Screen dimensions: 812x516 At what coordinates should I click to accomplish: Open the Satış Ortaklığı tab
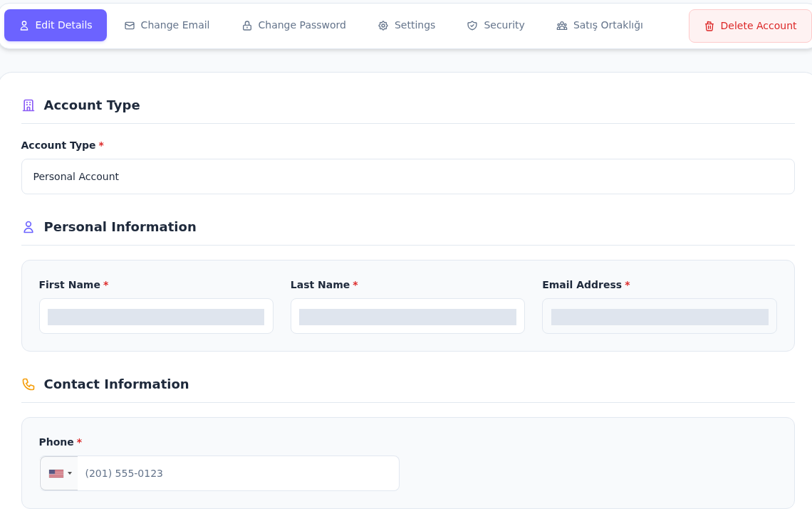click(600, 26)
